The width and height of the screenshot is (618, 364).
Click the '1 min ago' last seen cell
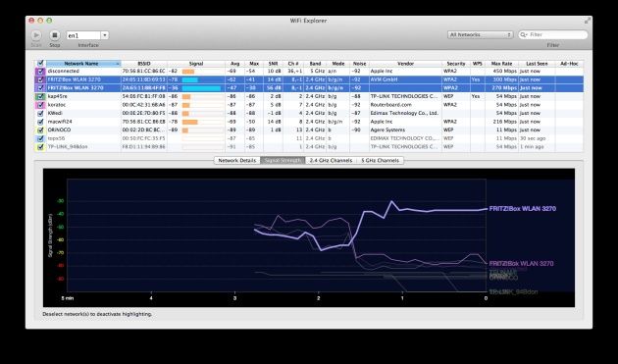click(532, 147)
